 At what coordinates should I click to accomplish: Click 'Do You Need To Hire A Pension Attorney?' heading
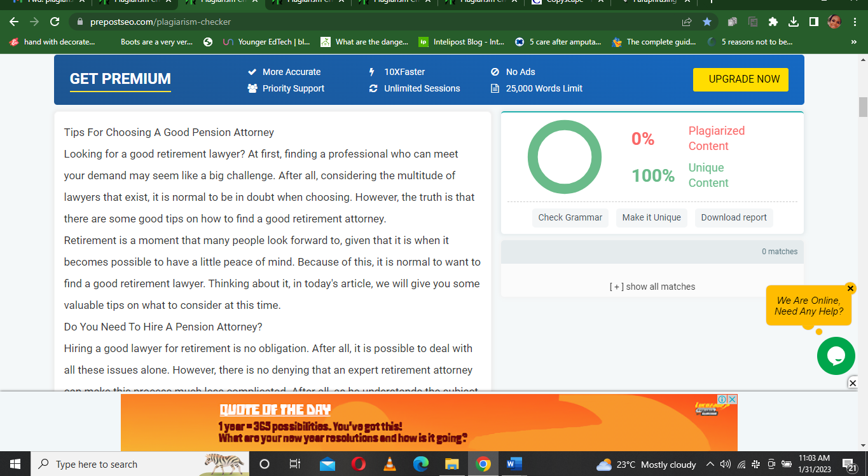(163, 327)
